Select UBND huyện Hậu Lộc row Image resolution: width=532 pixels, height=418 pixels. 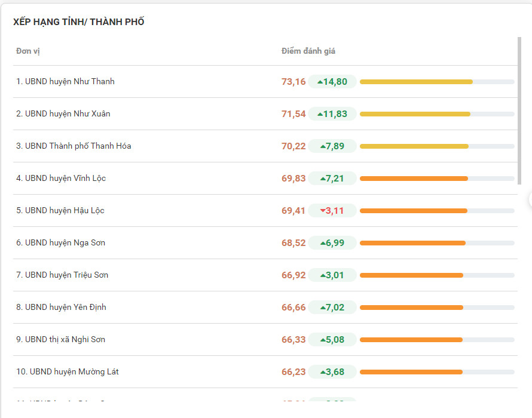click(60, 211)
